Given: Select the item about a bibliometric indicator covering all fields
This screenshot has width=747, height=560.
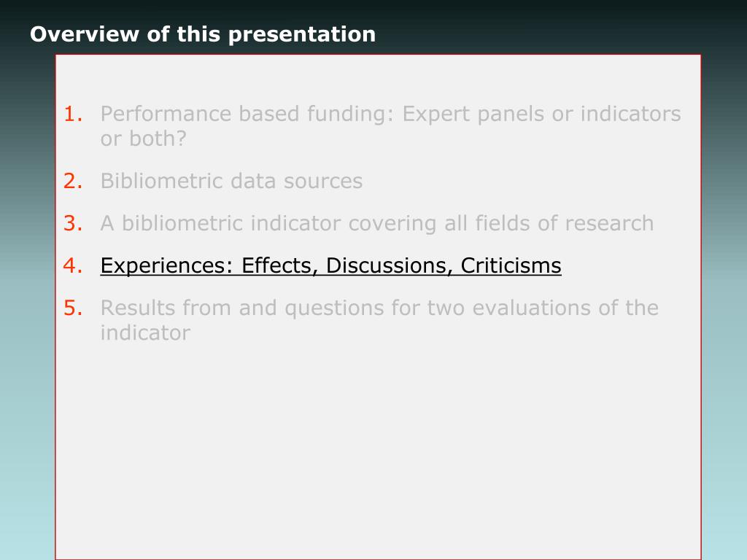Looking at the screenshot, I should pyautogui.click(x=377, y=223).
